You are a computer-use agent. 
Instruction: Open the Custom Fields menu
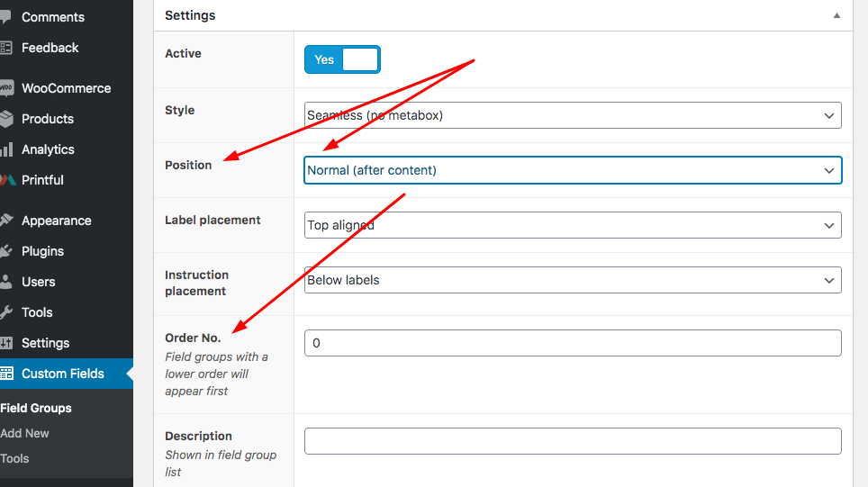point(63,374)
